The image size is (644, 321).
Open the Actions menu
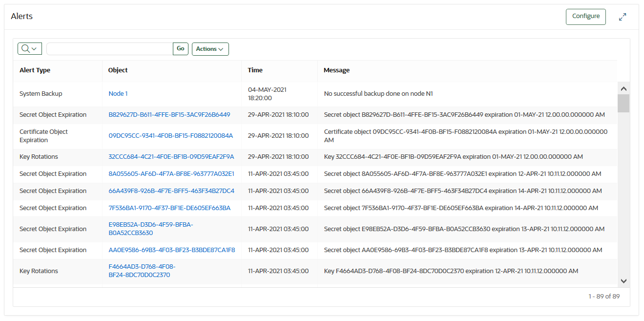[210, 49]
